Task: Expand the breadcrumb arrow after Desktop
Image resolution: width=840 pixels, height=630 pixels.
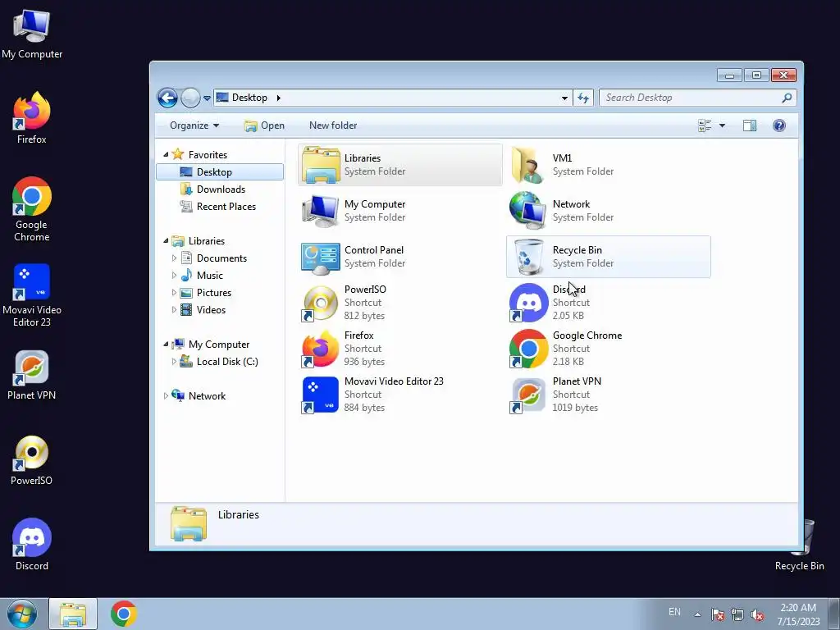Action: coord(278,98)
